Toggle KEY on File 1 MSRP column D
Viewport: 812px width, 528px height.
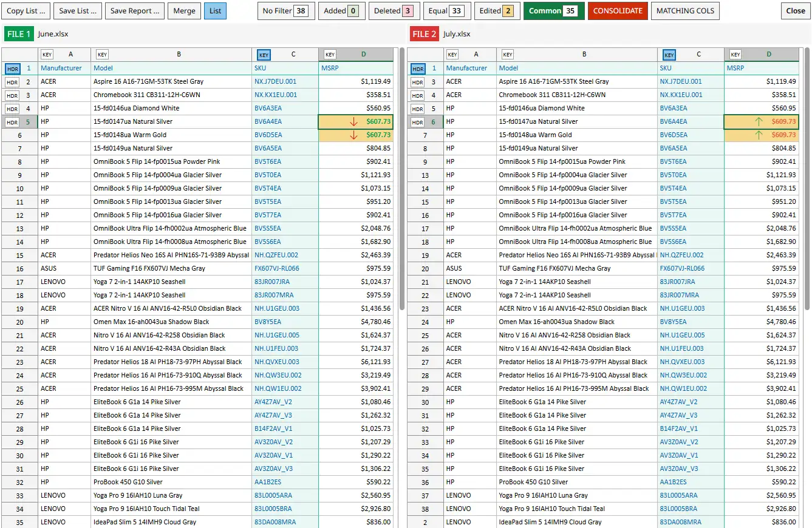[330, 55]
